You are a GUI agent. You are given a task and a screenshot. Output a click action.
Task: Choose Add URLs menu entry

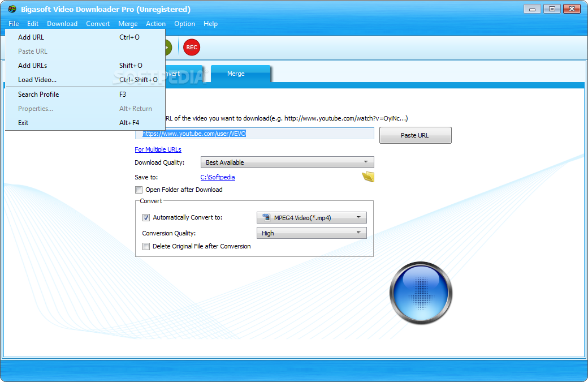coord(85,65)
